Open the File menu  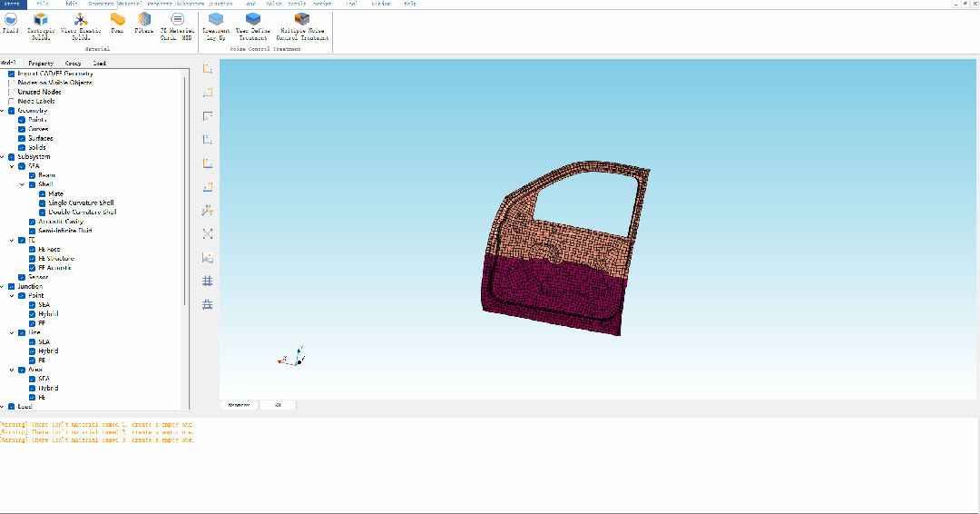click(43, 4)
